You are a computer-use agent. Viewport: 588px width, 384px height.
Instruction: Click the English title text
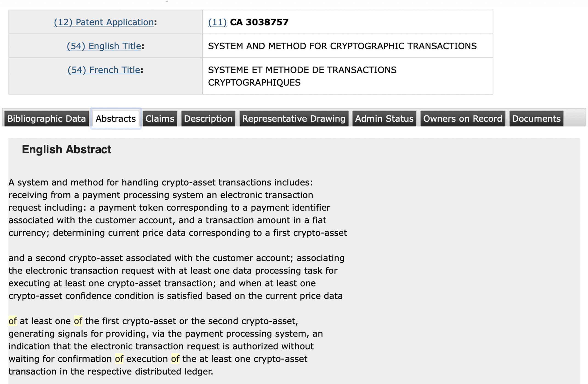coord(342,46)
